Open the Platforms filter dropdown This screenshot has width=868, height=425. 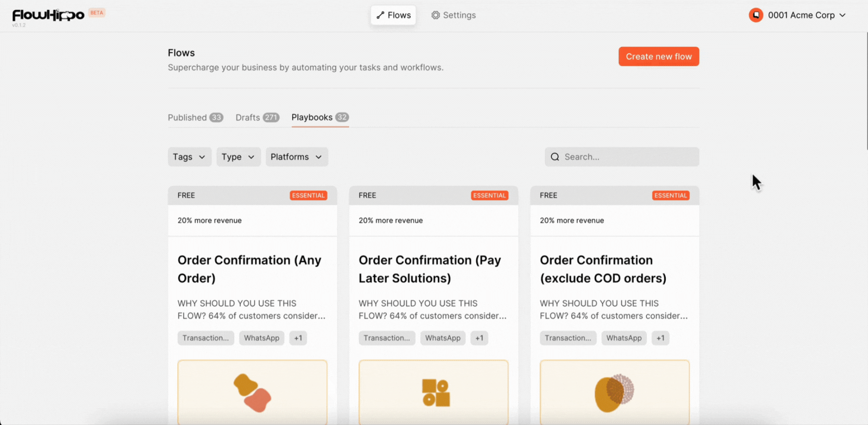click(x=297, y=157)
